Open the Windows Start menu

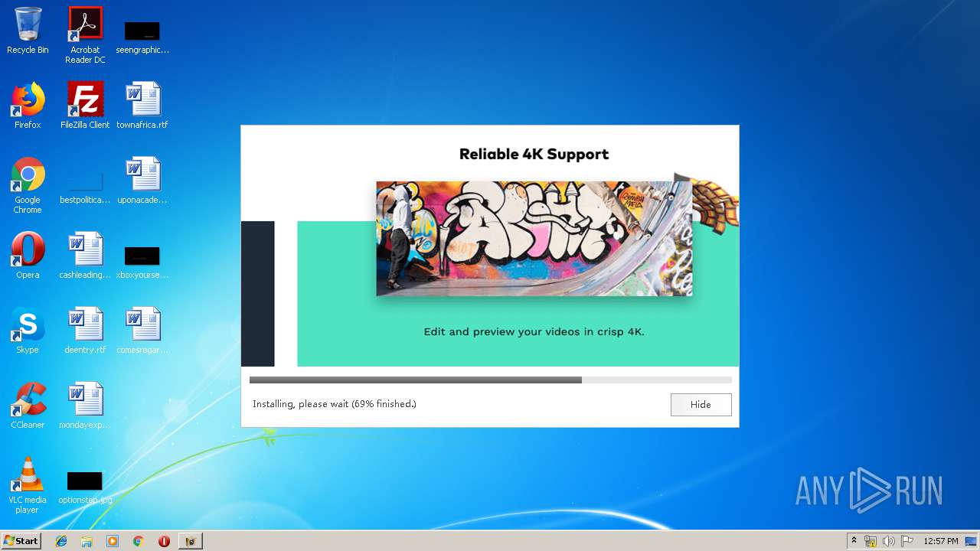[x=21, y=541]
